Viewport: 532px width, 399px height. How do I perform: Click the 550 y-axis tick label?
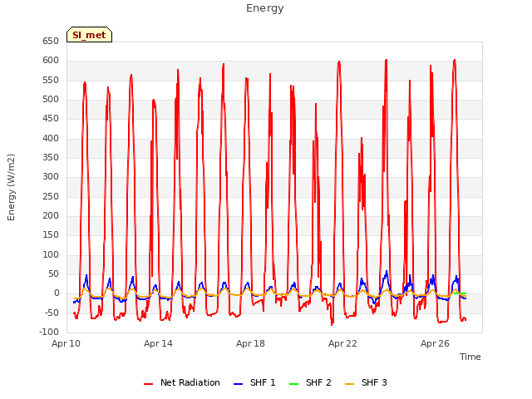coord(51,81)
